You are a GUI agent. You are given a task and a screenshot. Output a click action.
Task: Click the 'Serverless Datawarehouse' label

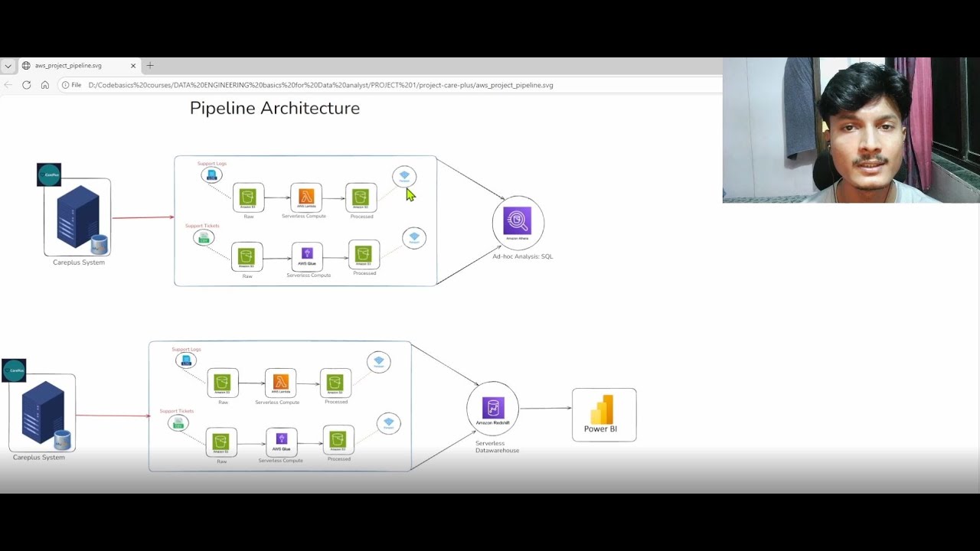[497, 447]
